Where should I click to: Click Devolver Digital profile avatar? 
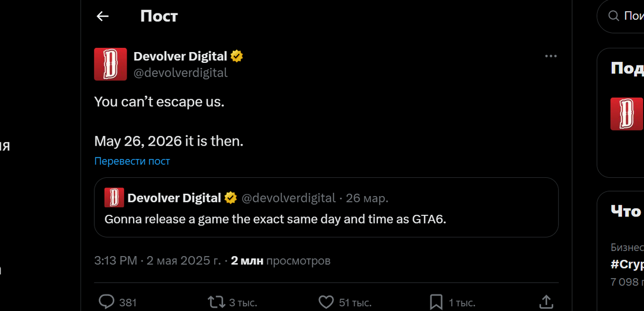tap(110, 64)
